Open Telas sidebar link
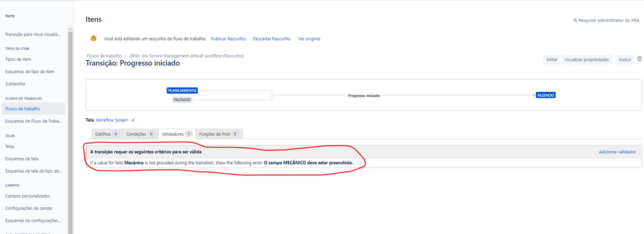644x234 pixels. 10,146
